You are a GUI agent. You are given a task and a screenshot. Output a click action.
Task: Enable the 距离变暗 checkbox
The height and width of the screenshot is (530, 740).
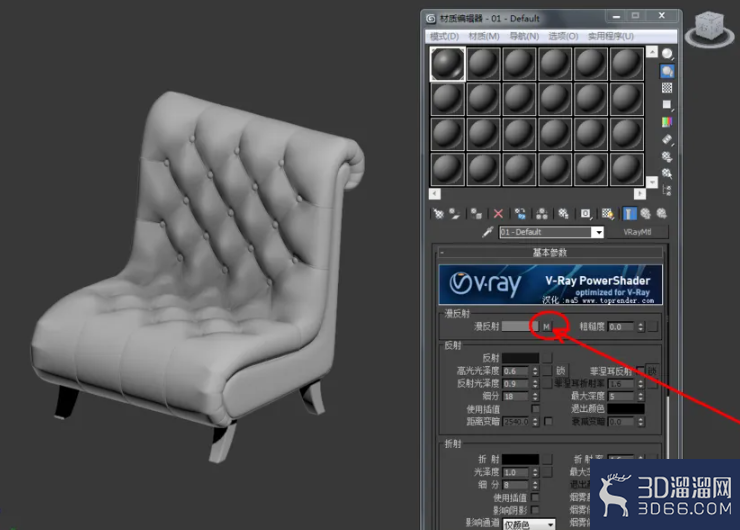tap(548, 421)
